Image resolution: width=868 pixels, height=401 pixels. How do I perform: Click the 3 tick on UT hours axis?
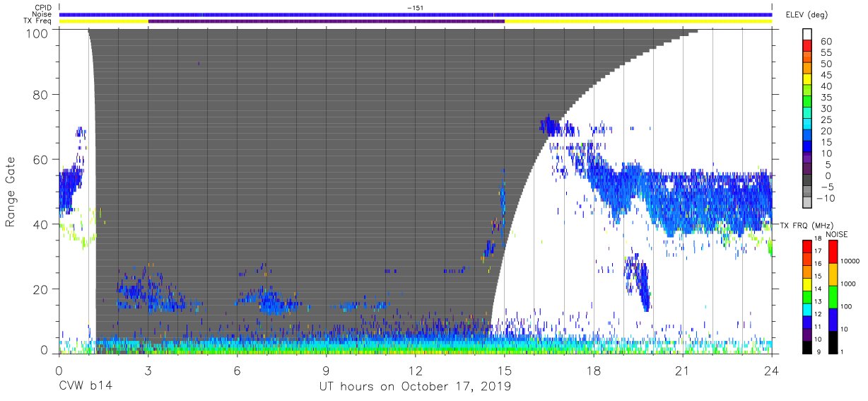[x=148, y=371]
